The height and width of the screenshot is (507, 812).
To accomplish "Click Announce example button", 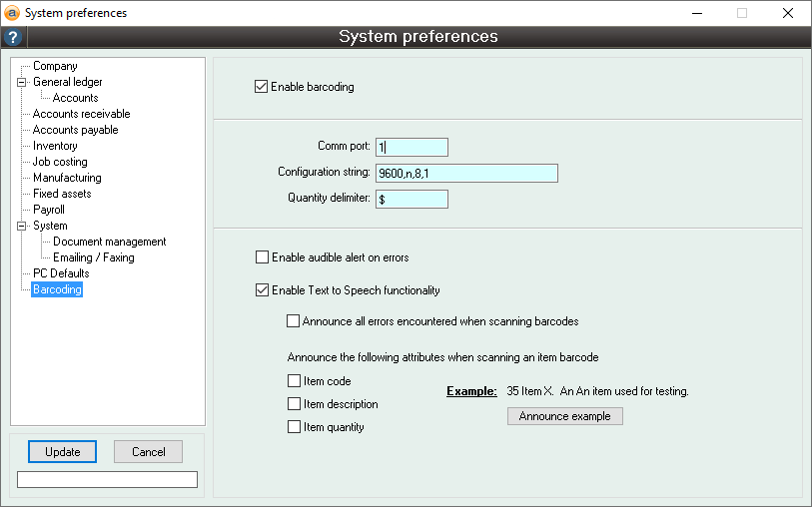I will [564, 416].
